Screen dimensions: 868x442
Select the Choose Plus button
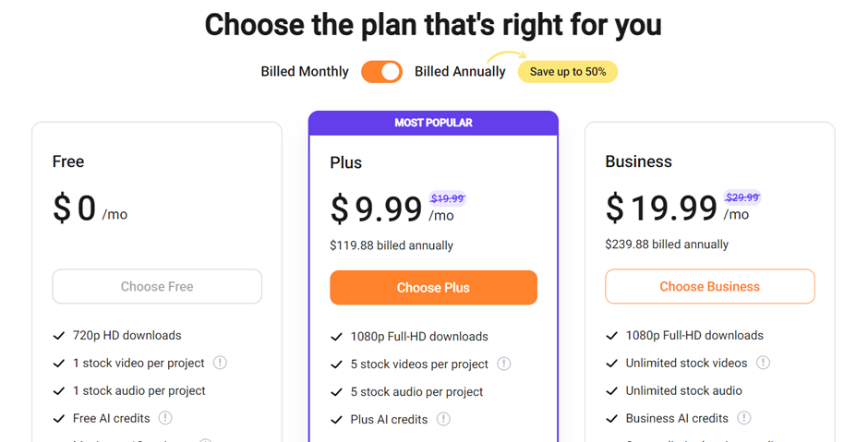(x=433, y=288)
